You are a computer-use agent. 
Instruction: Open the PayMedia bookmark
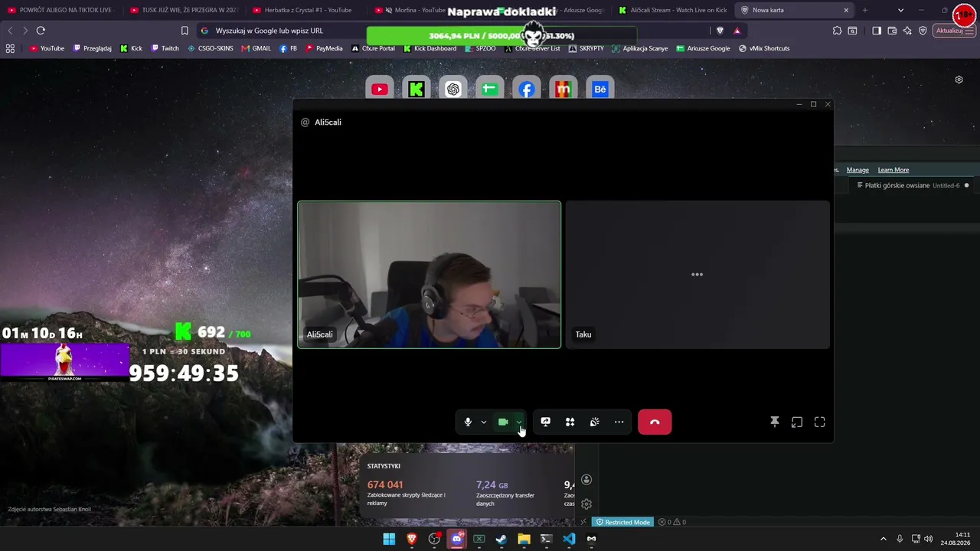pyautogui.click(x=324, y=48)
